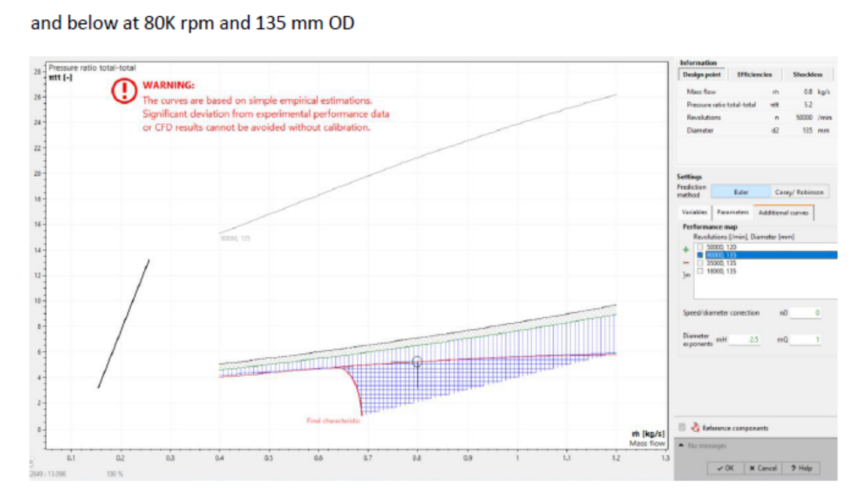Open the Shockless tab

click(x=807, y=74)
